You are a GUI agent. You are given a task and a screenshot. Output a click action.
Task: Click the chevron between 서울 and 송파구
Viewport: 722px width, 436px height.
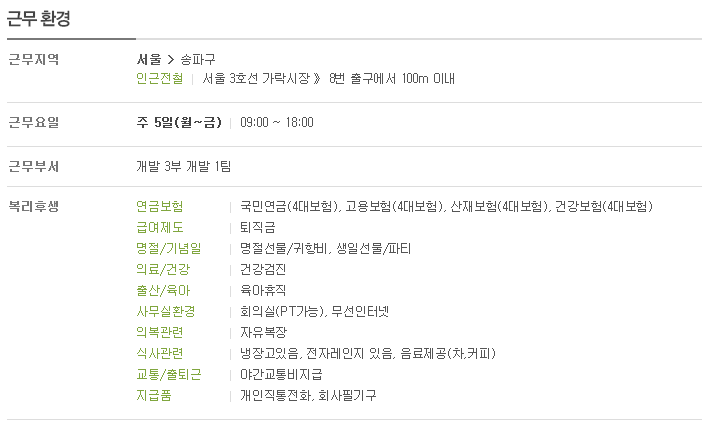click(171, 59)
